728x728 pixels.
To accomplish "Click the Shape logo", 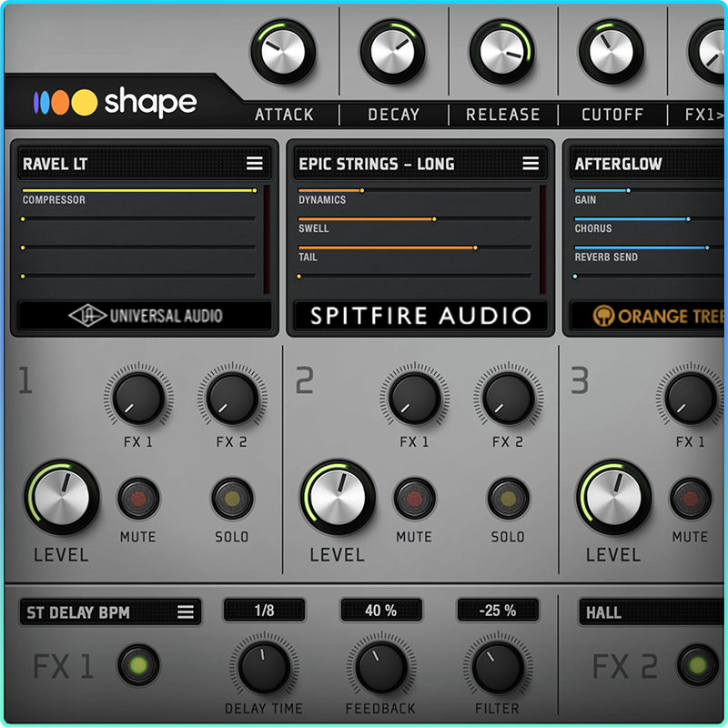I will 116,102.
